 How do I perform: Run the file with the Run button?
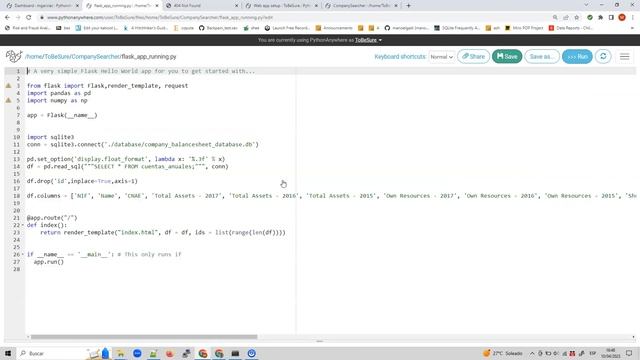point(577,56)
